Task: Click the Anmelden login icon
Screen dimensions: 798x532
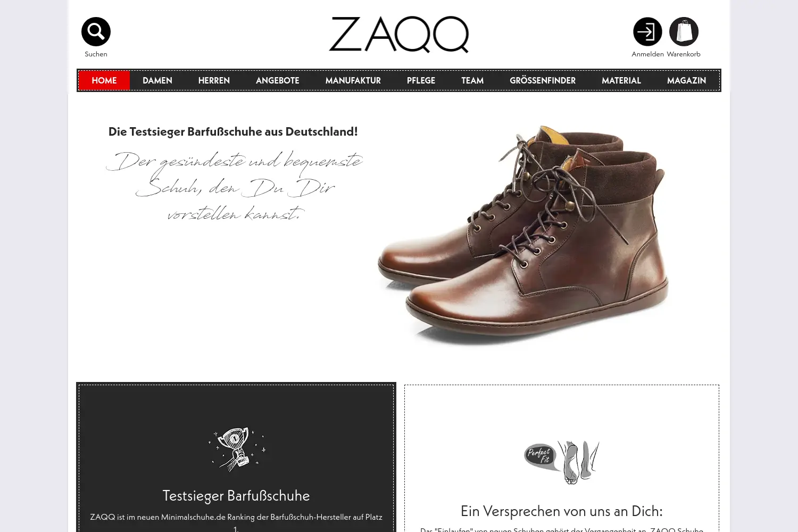Action: tap(647, 32)
